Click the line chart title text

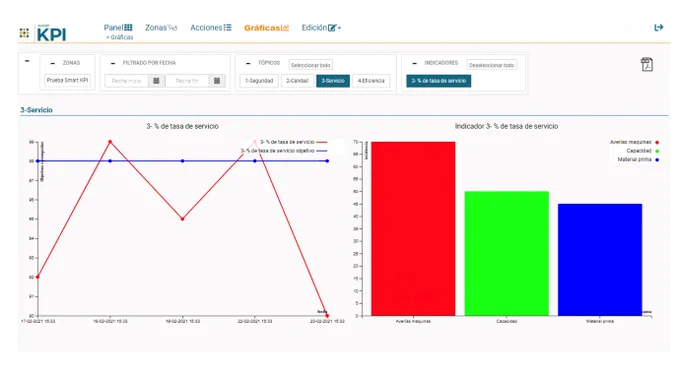click(182, 126)
